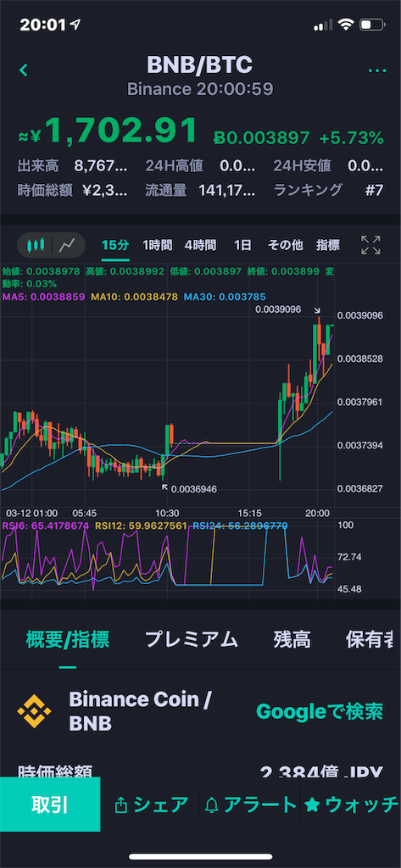Screen dimensions: 401x868
Task: Tap the 出来高 volume value
Action: point(102,165)
